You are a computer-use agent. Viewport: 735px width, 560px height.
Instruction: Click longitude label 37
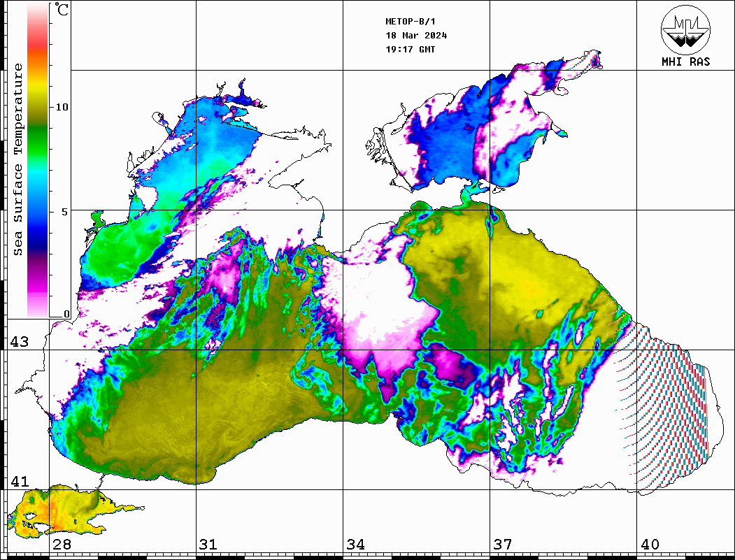tap(503, 544)
